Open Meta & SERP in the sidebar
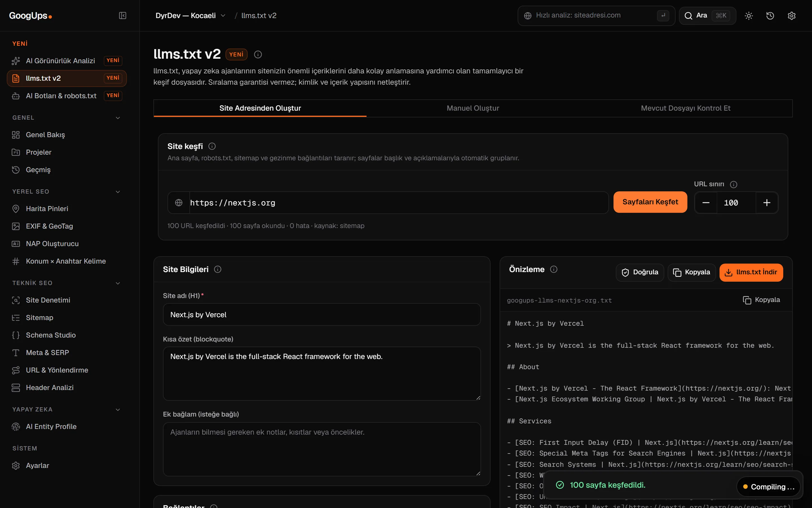 pos(67,352)
